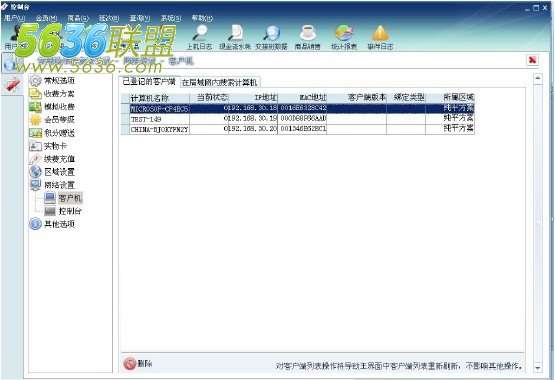Open the 现金流水账 toolbar icon
Image resolution: width=555 pixels, height=380 pixels.
(235, 37)
